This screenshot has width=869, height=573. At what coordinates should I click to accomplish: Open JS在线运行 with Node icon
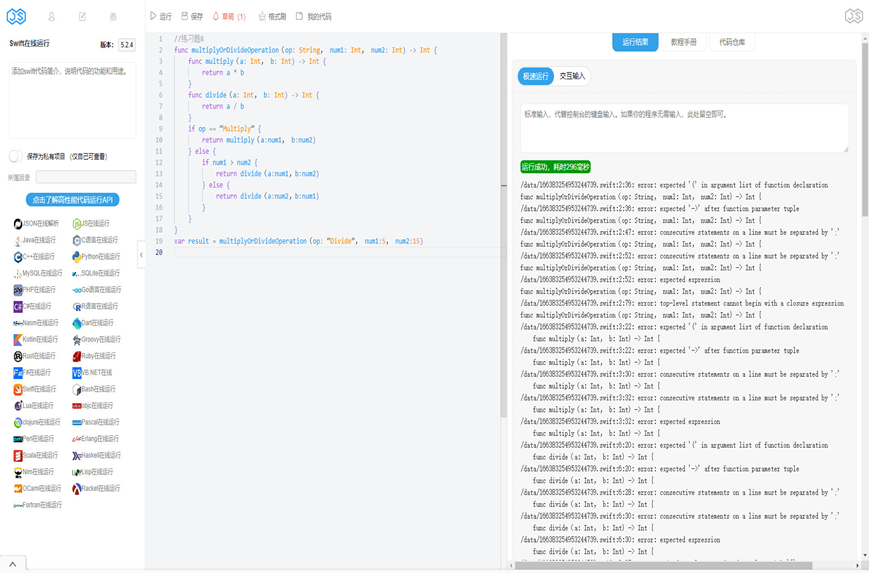click(x=91, y=224)
